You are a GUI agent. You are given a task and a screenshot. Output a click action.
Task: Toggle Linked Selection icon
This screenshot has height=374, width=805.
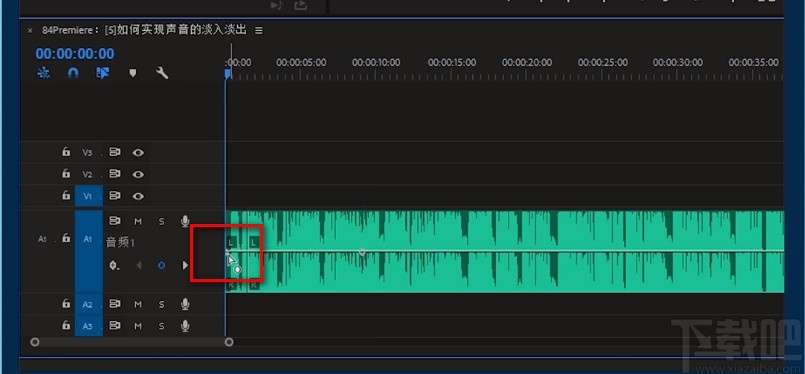103,73
